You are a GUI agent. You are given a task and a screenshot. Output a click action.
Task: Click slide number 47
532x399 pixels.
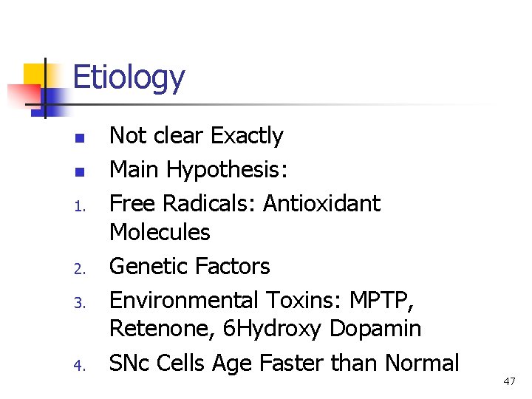[x=509, y=381]
